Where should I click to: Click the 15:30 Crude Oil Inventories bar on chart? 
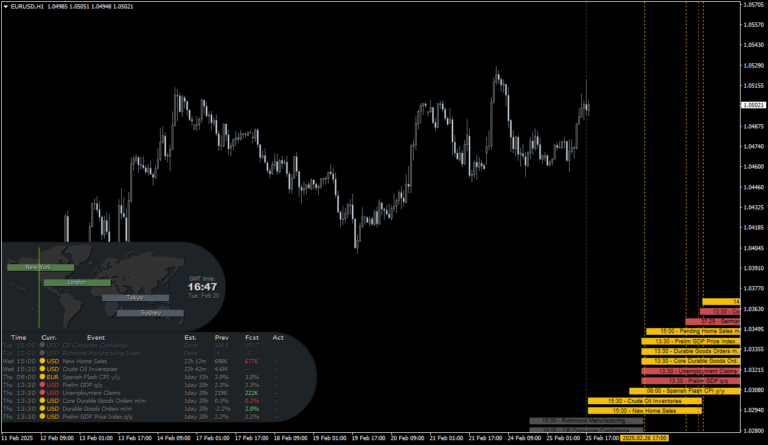(642, 401)
